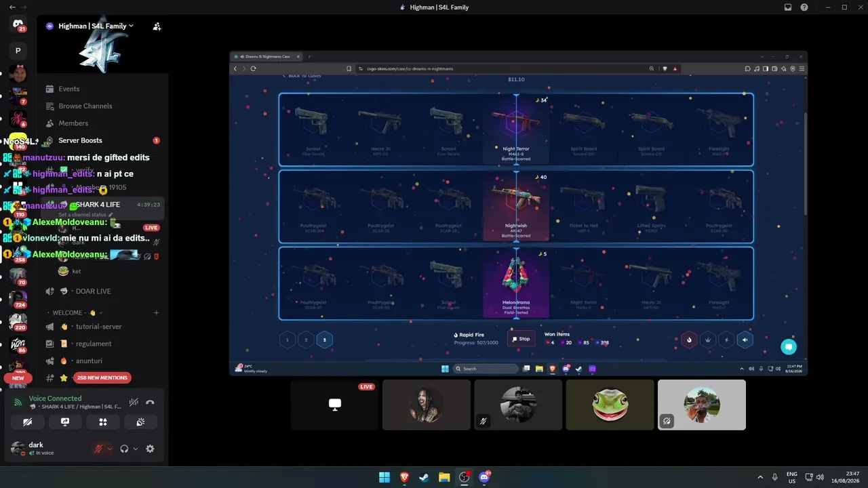Viewport: 868px width, 488px height.
Task: Select the live screen-share participant tile
Action: point(334,405)
